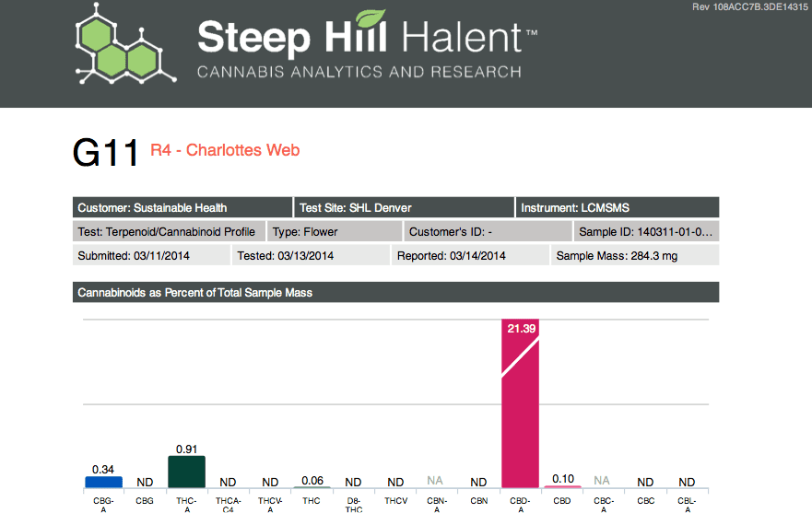Image resolution: width=812 pixels, height=525 pixels.
Task: Click the 'CBD' axis label
Action: [562, 501]
